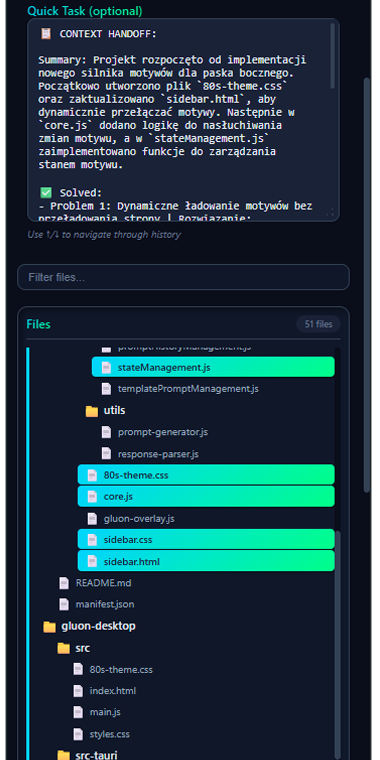Click the templatePromptManagement.js file icon
This screenshot has width=380, height=760.
(x=106, y=389)
